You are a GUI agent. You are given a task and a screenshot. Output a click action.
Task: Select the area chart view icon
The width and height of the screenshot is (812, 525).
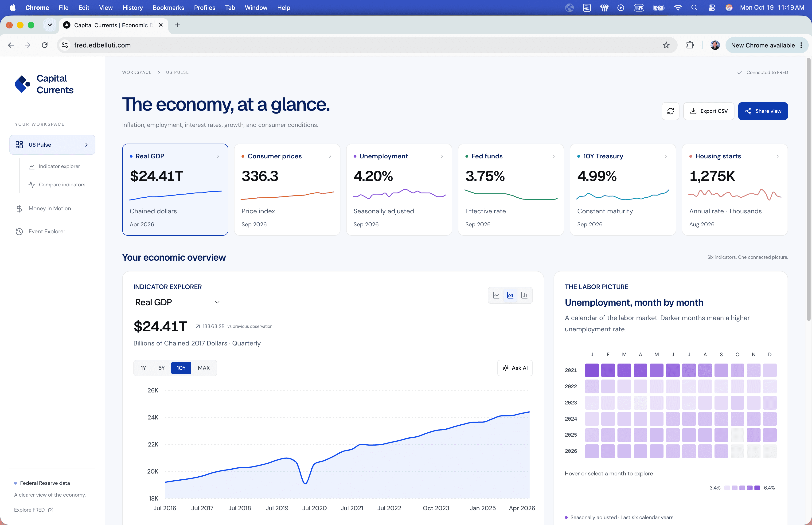point(510,295)
